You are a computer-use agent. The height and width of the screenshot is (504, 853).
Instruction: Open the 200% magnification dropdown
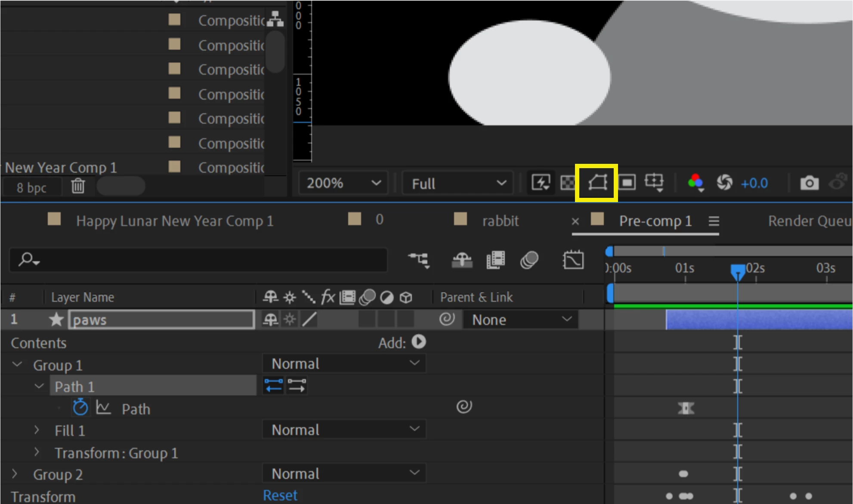[343, 184]
